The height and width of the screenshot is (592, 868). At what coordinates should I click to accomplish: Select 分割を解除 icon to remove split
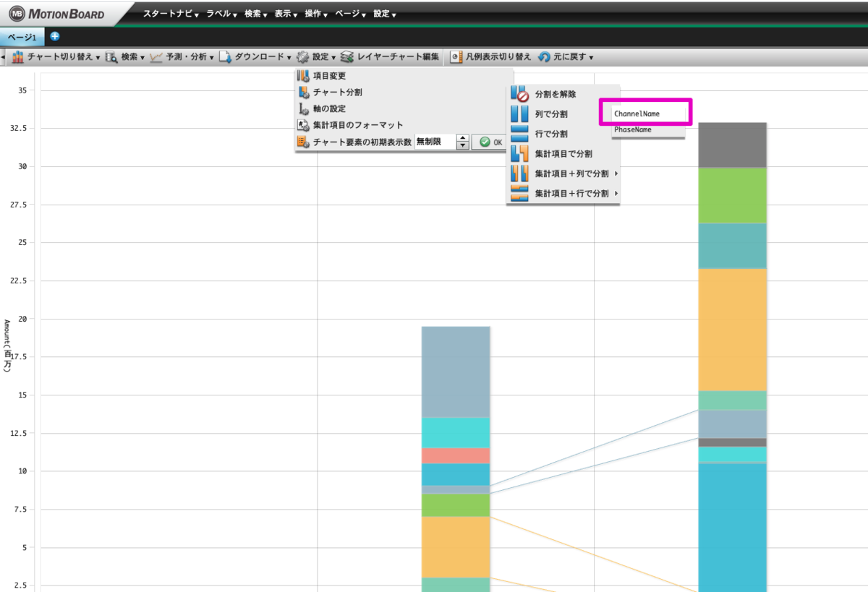pos(519,94)
